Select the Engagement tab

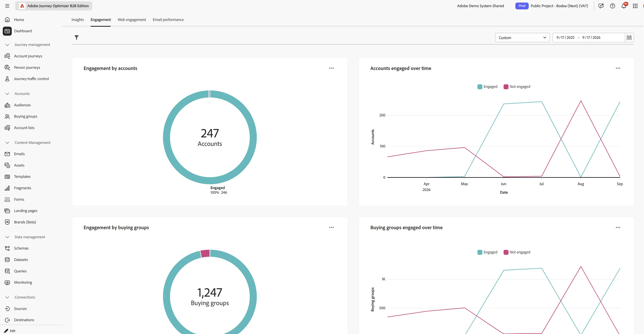click(x=100, y=20)
